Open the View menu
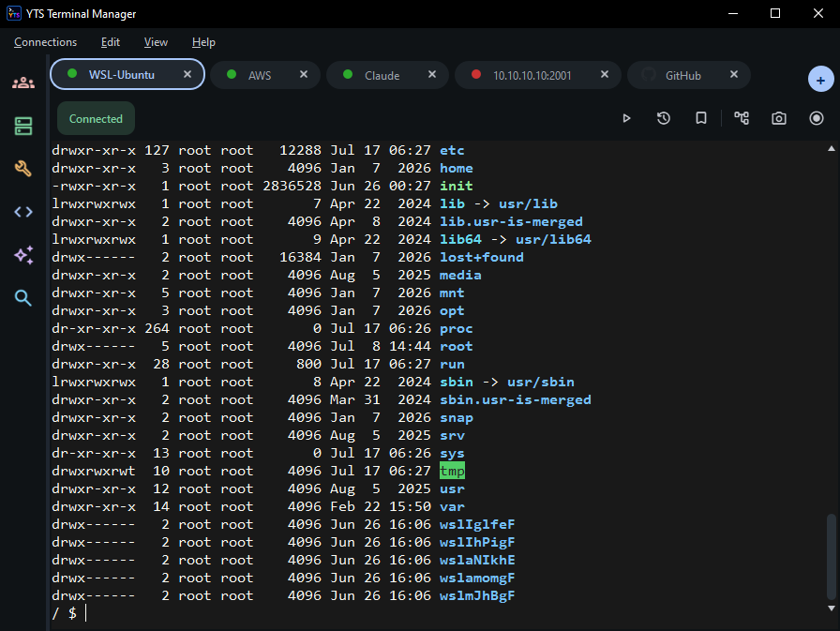The height and width of the screenshot is (631, 840). [x=156, y=42]
